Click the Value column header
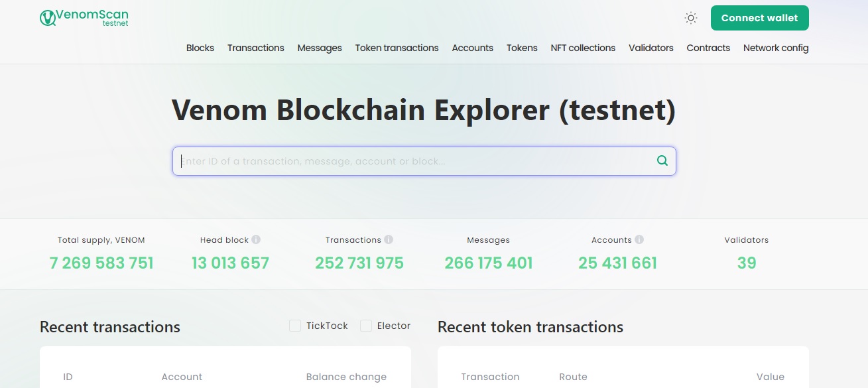 pyautogui.click(x=771, y=377)
